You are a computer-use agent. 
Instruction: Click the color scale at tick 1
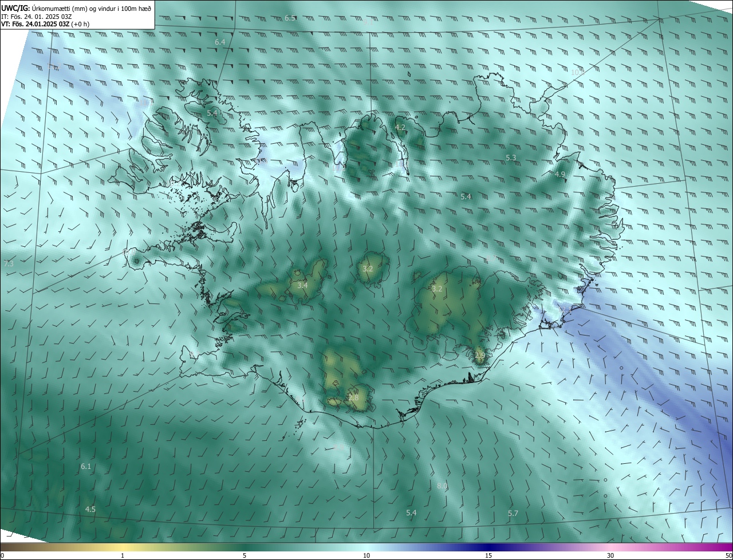point(123,555)
